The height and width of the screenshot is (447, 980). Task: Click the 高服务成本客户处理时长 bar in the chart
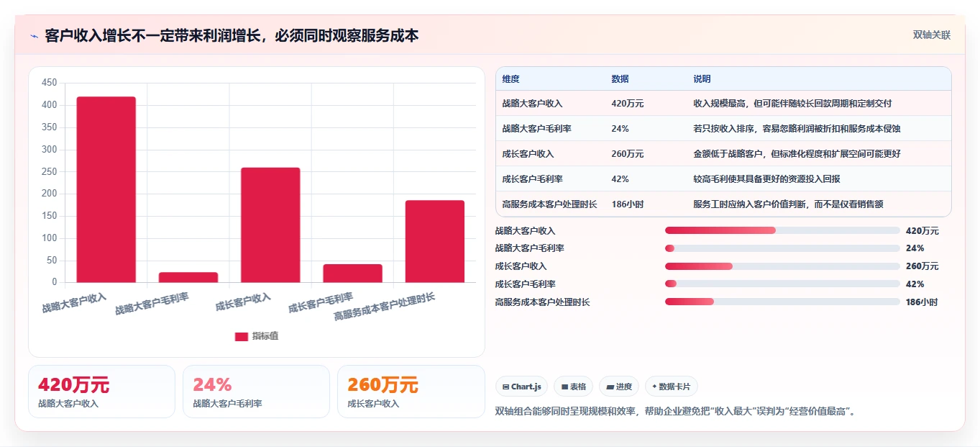435,241
